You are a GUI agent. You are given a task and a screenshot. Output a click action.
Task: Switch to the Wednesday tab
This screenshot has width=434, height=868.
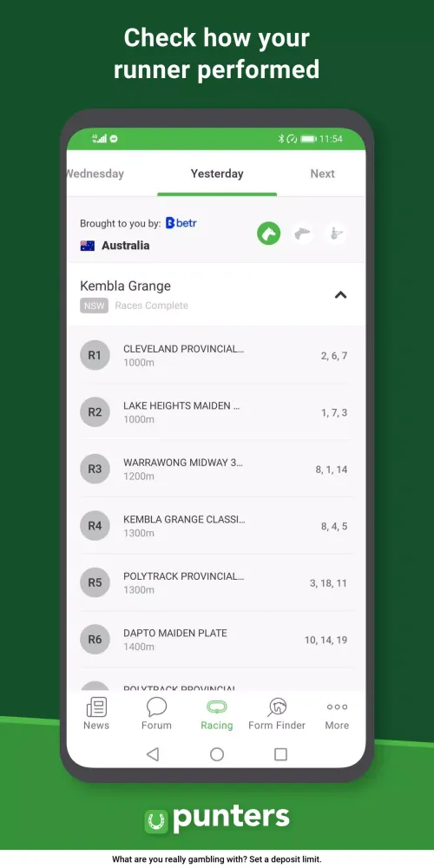point(95,174)
